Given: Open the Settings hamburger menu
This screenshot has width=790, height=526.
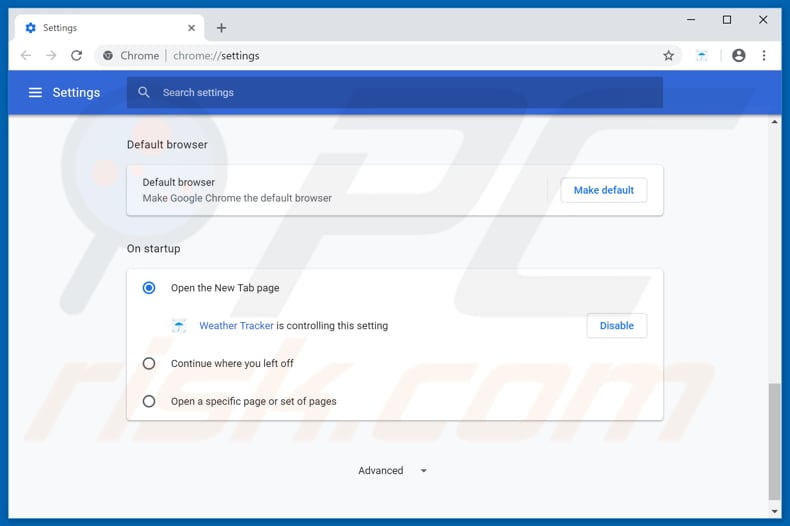Looking at the screenshot, I should point(35,92).
